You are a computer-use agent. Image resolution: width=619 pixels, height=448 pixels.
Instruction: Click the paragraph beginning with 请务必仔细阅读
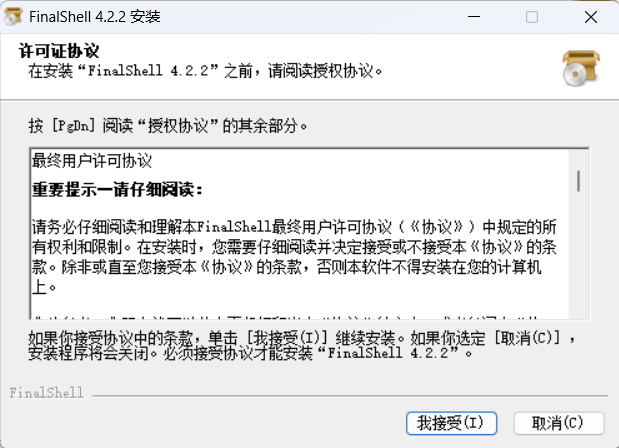(x=294, y=257)
